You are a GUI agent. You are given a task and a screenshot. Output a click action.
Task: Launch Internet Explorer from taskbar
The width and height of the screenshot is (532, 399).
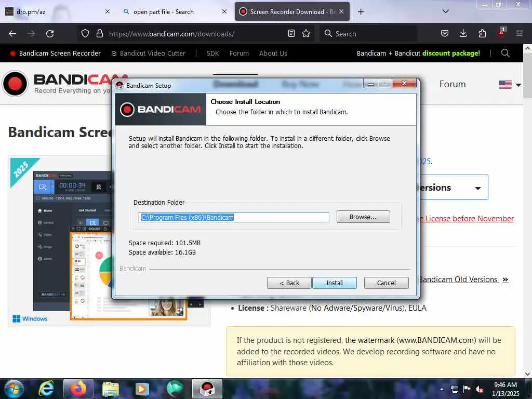coord(46,389)
